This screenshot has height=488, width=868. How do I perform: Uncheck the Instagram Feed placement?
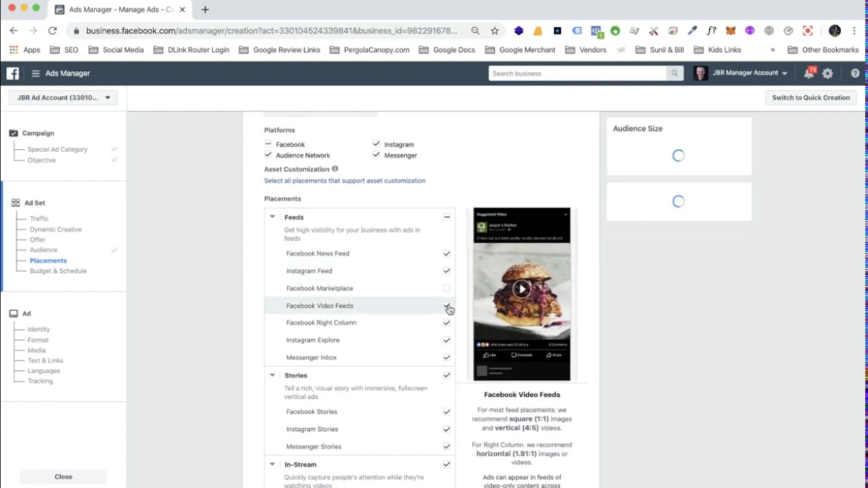pos(446,271)
